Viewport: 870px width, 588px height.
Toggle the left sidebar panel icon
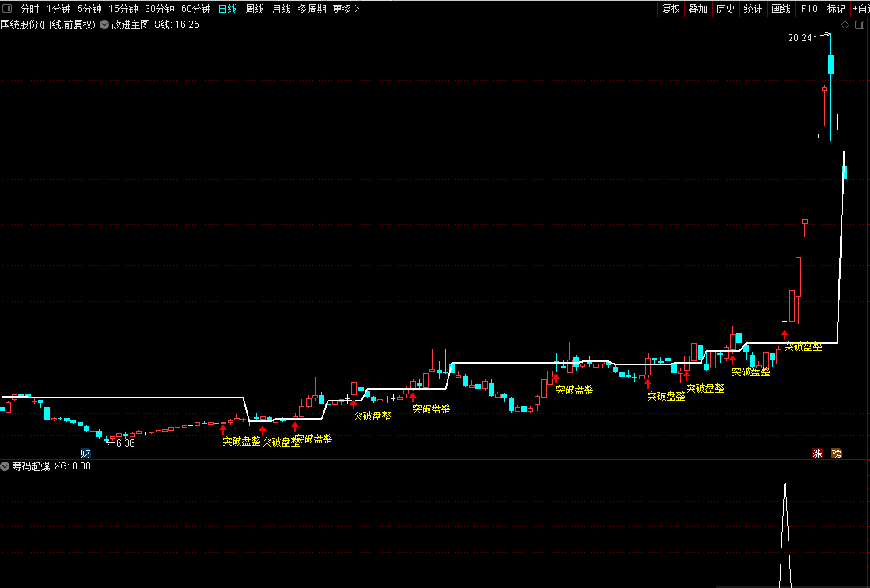point(7,9)
